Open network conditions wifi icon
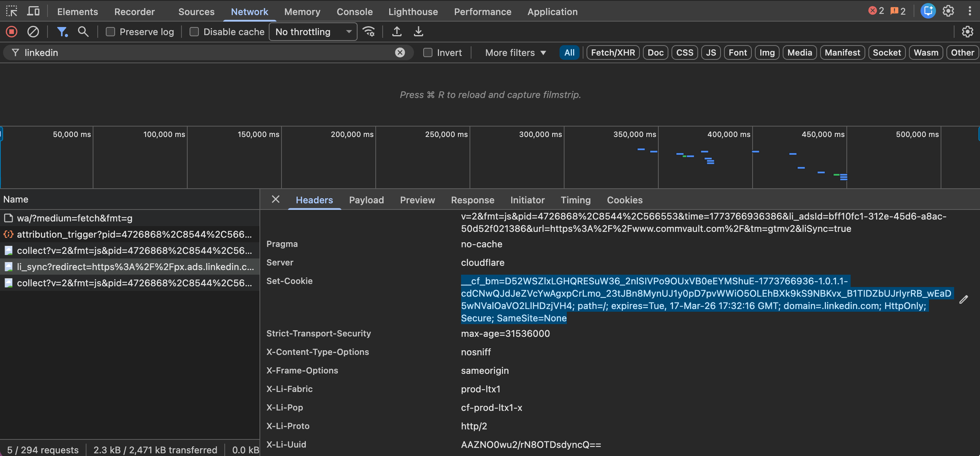Image resolution: width=980 pixels, height=456 pixels. (369, 32)
